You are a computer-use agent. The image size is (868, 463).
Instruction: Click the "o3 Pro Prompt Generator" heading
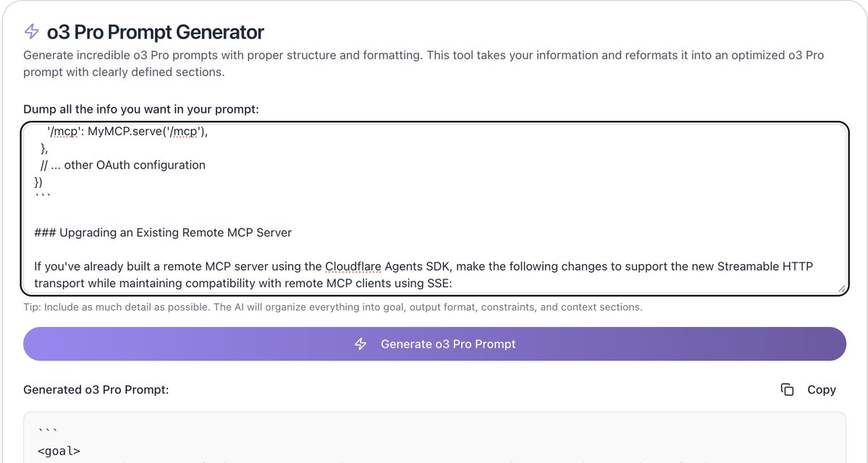pos(155,32)
